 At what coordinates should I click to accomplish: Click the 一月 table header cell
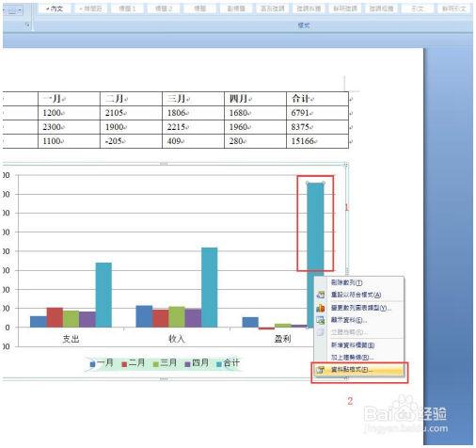(x=69, y=99)
